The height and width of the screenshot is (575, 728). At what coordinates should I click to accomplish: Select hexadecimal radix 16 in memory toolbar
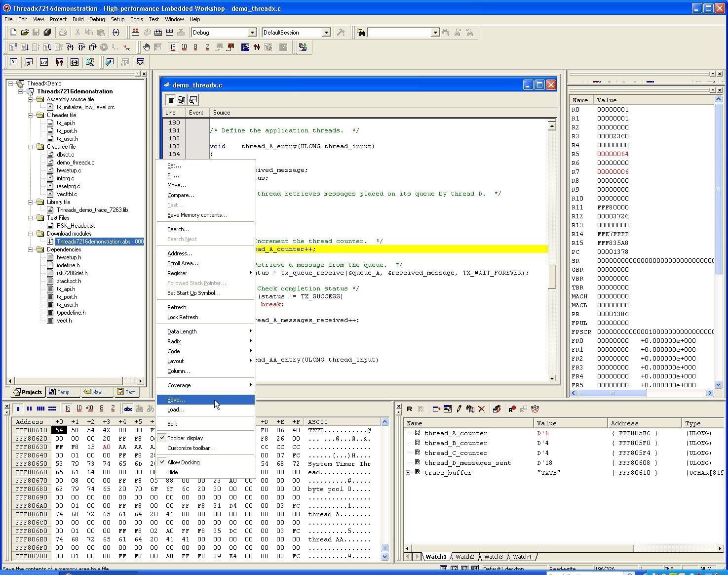(x=68, y=409)
